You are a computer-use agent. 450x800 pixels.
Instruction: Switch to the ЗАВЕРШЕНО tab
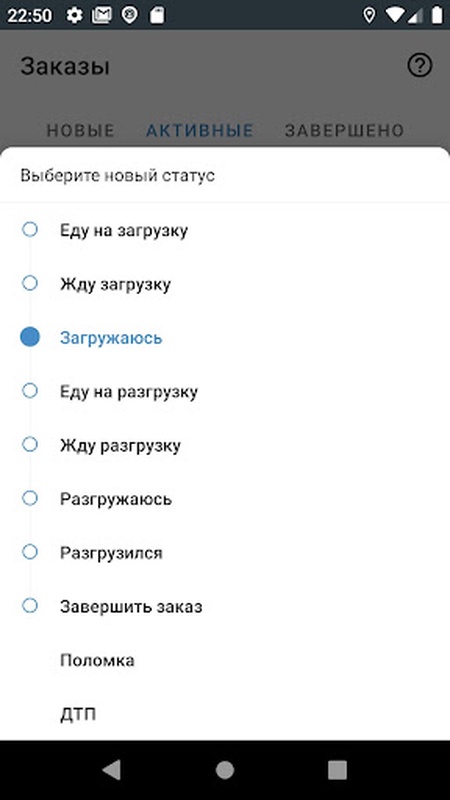pyautogui.click(x=344, y=131)
